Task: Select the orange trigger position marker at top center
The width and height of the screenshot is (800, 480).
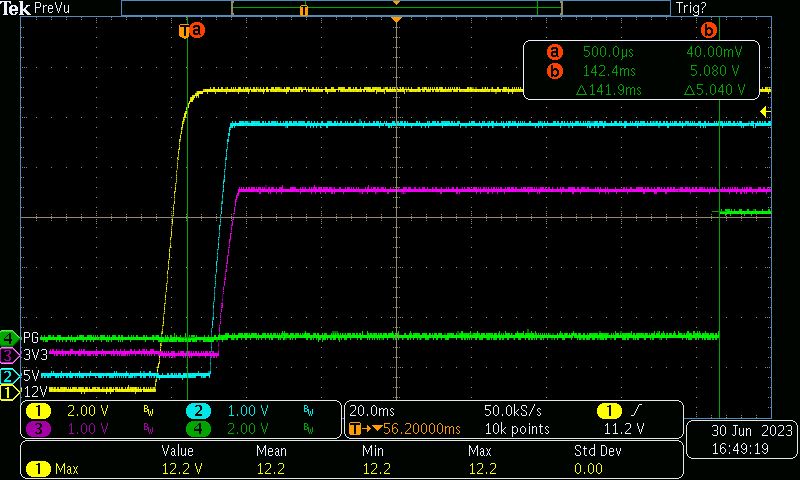Action: (x=397, y=21)
